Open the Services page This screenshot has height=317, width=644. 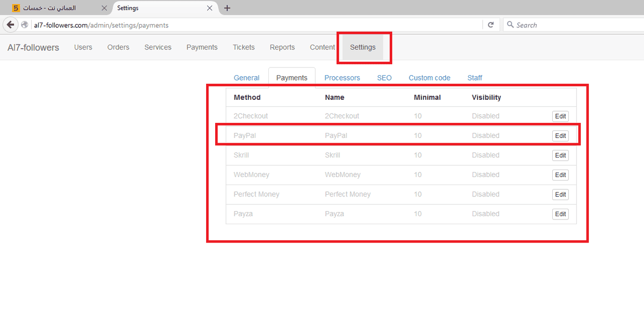[x=158, y=47]
